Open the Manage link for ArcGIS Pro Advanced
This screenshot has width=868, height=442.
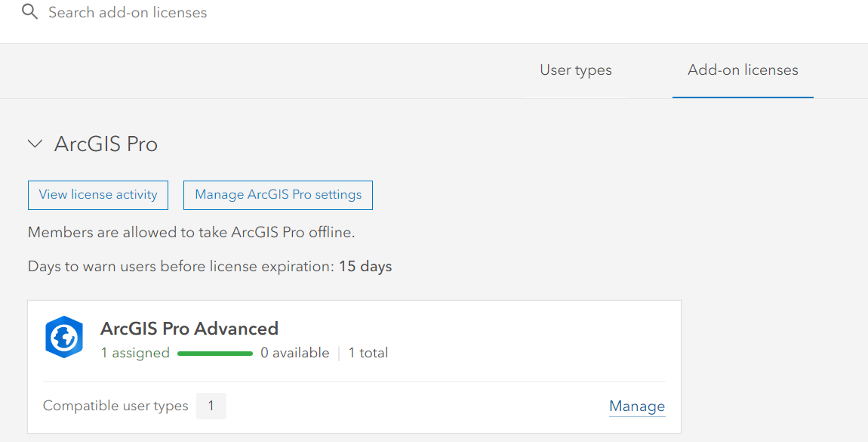(x=636, y=406)
